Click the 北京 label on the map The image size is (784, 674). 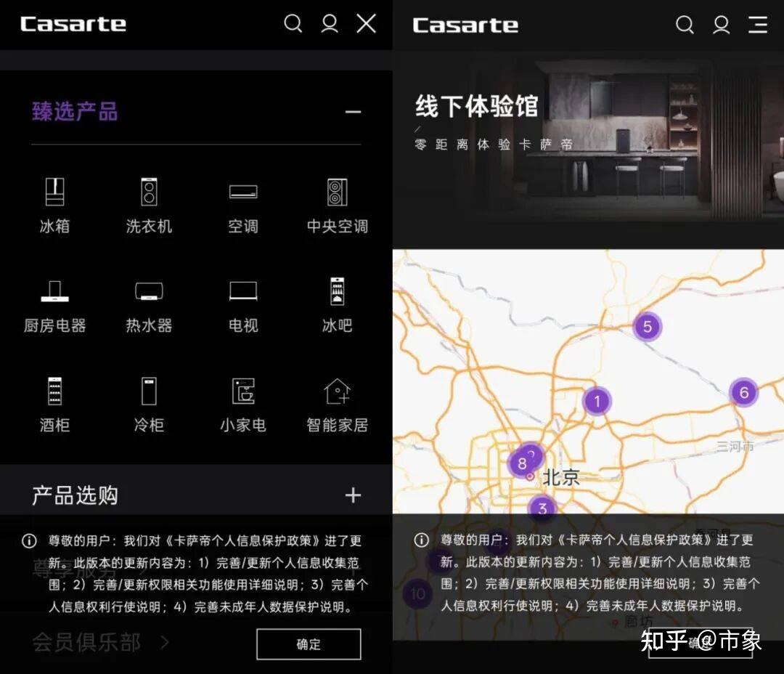(560, 477)
